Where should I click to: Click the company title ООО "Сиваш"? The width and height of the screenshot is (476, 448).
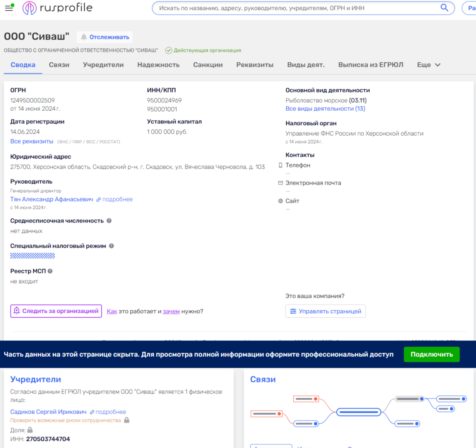click(36, 37)
